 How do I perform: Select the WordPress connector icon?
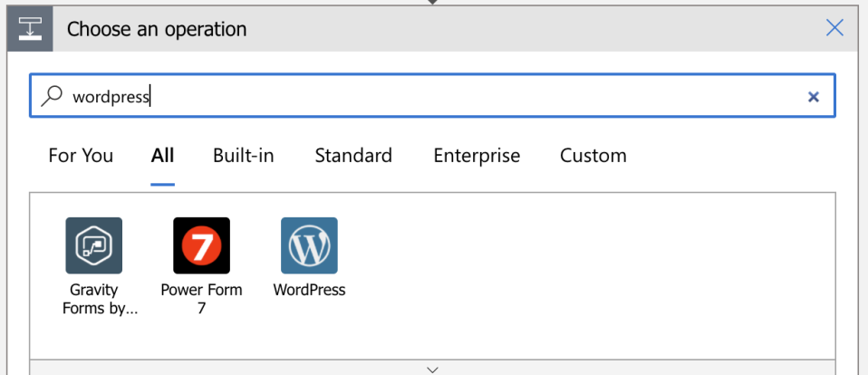point(309,245)
